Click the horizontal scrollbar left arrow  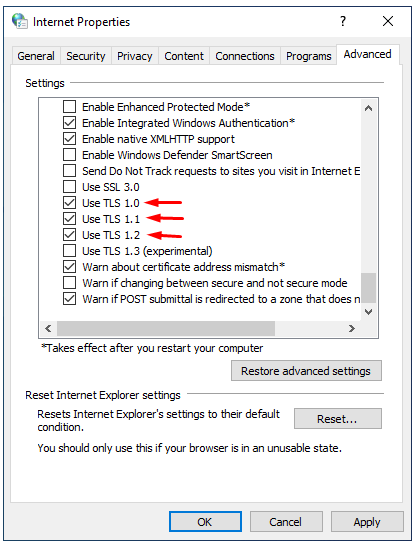(x=48, y=328)
